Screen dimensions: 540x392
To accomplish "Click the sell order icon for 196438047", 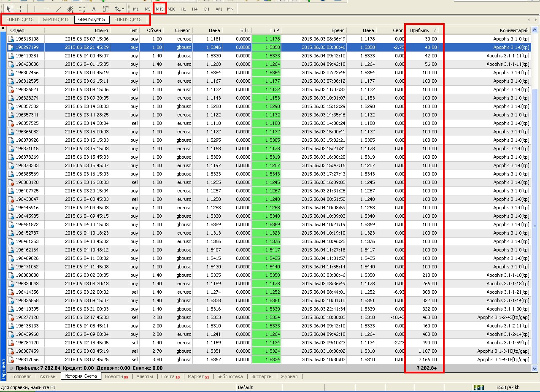I will click(x=11, y=199).
